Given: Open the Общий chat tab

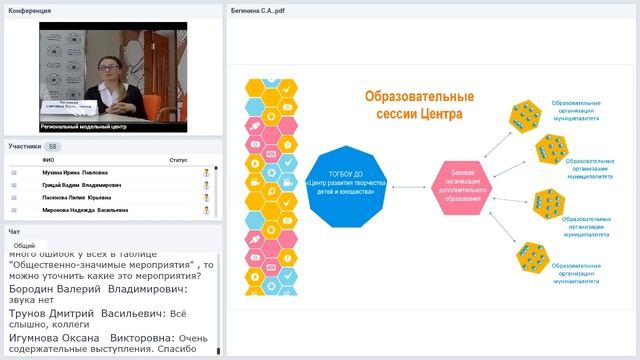Looking at the screenshot, I should [24, 246].
